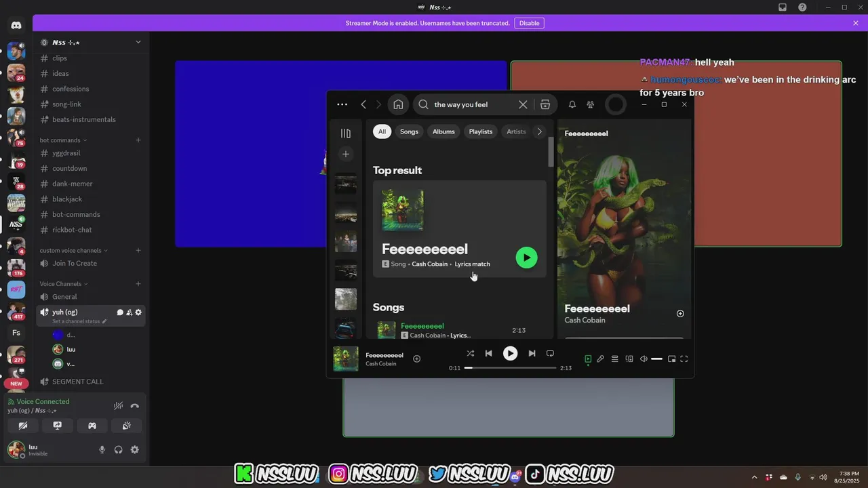Skip to previous track in Spotify
Image resolution: width=868 pixels, height=488 pixels.
pyautogui.click(x=488, y=353)
